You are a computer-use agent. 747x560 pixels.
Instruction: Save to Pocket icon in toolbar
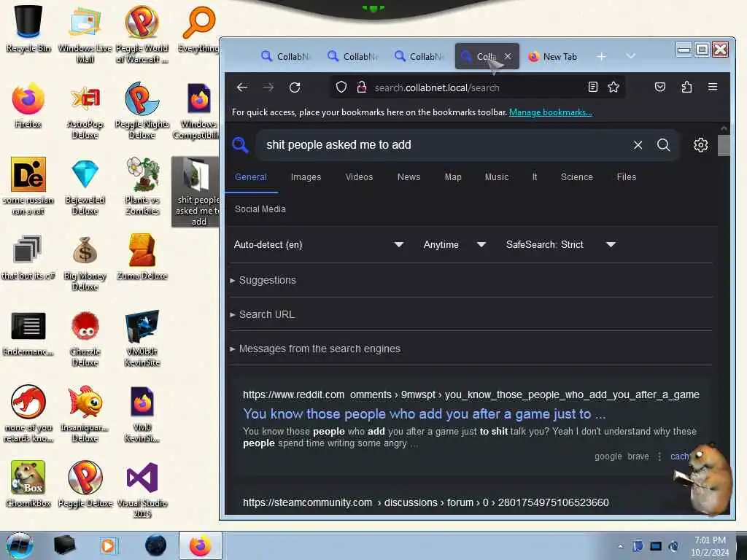pyautogui.click(x=659, y=87)
